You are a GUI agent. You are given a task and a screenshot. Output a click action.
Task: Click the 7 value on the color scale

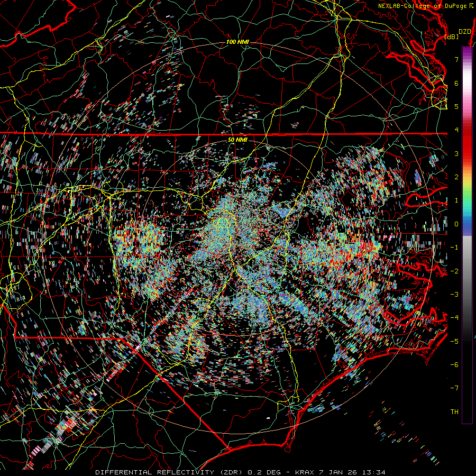(456, 59)
